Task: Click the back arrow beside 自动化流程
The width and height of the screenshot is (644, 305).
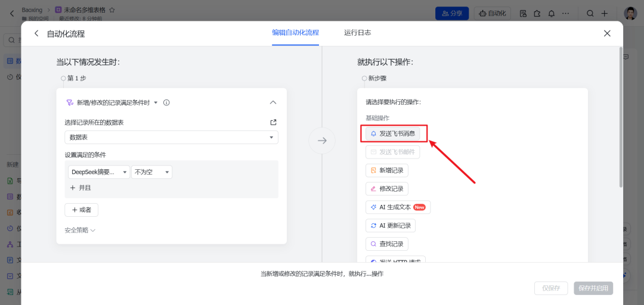Action: pyautogui.click(x=36, y=34)
